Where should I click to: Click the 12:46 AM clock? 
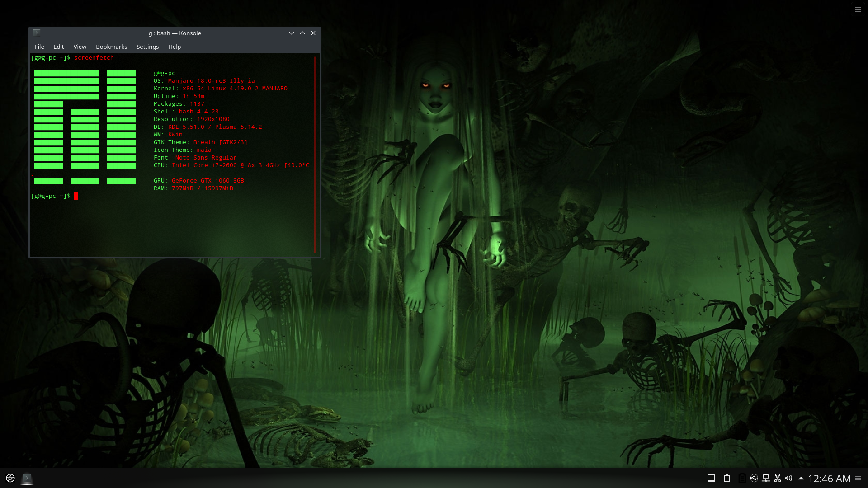tap(829, 479)
